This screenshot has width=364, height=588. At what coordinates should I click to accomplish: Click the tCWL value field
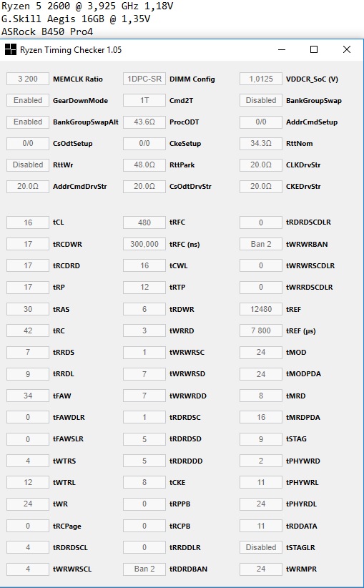pos(144,265)
